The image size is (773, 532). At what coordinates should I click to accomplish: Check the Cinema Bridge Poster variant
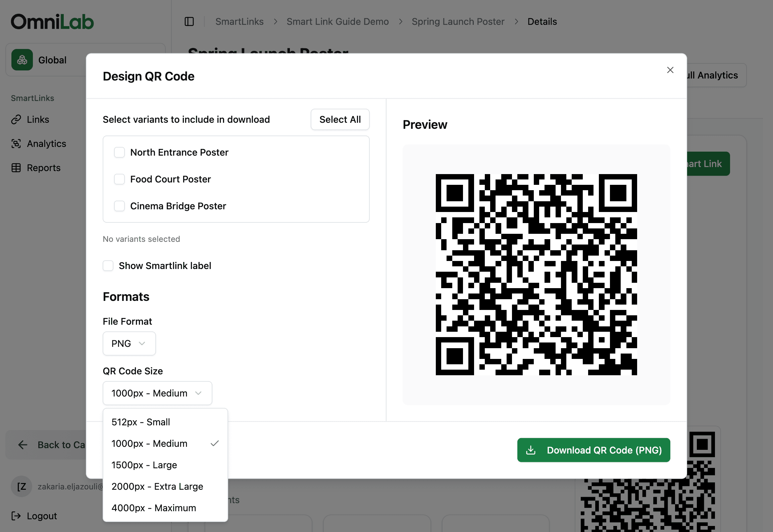pyautogui.click(x=119, y=206)
